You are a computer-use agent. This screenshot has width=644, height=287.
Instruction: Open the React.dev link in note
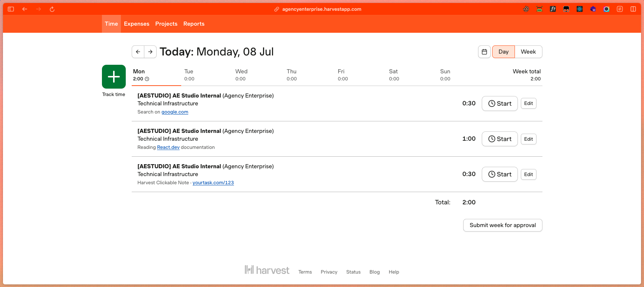pyautogui.click(x=168, y=147)
